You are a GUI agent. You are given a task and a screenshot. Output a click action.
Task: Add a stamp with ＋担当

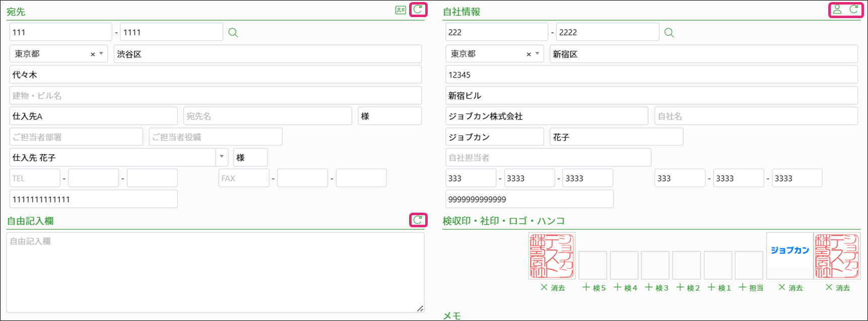point(750,288)
